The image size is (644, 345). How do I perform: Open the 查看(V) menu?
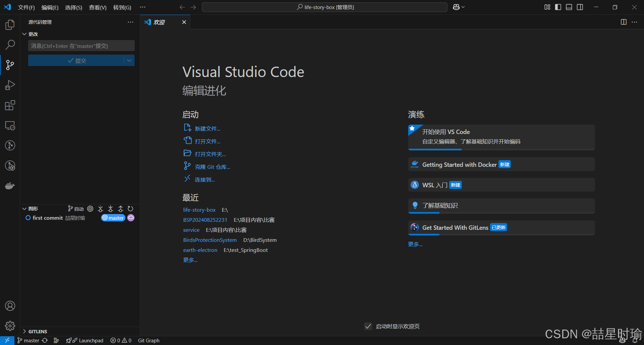point(98,7)
